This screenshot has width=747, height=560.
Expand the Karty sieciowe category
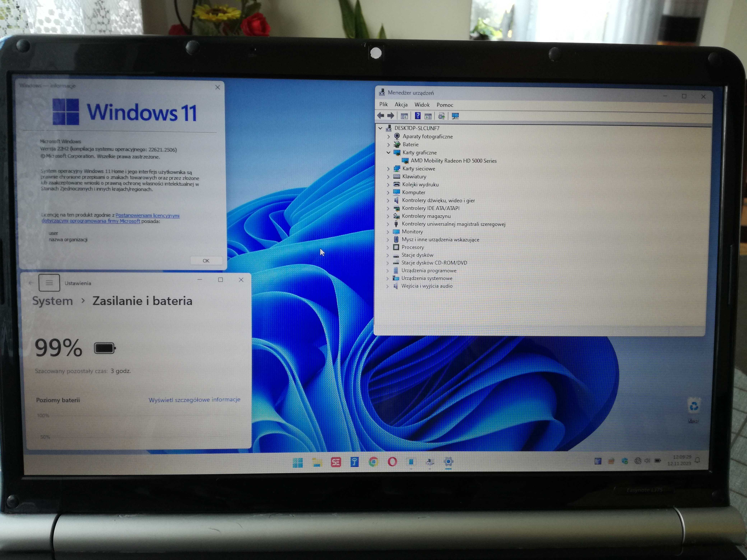click(x=388, y=168)
